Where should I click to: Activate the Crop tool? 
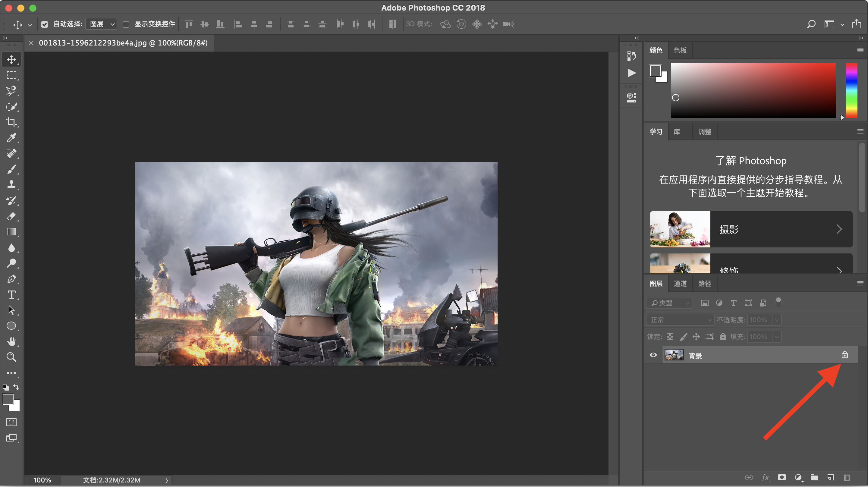point(11,122)
